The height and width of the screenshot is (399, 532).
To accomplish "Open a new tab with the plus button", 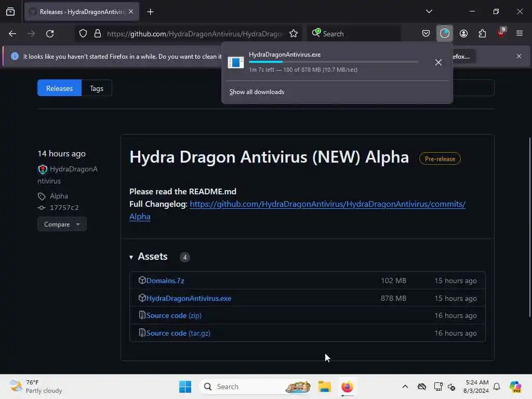I will pyautogui.click(x=150, y=12).
